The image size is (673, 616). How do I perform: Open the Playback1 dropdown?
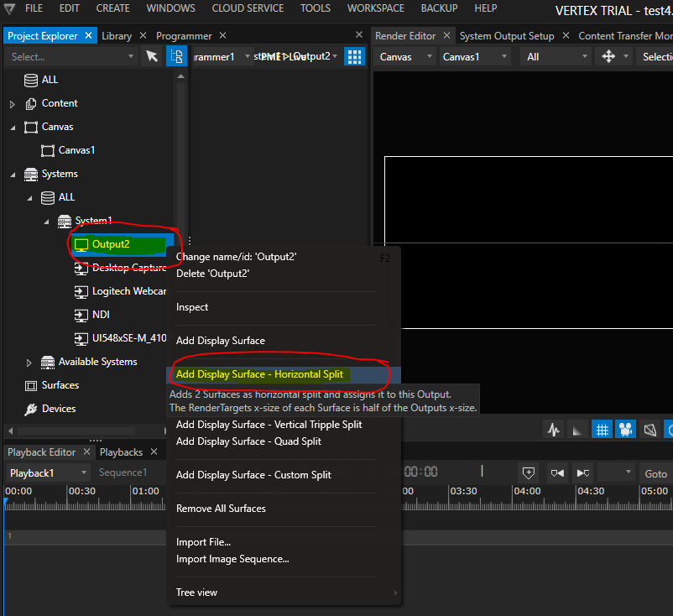coord(46,472)
